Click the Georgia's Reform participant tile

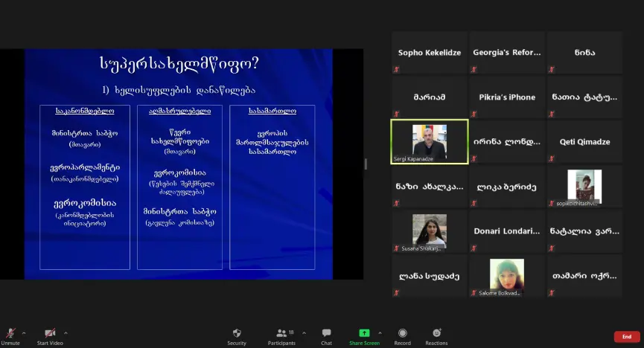click(x=506, y=53)
